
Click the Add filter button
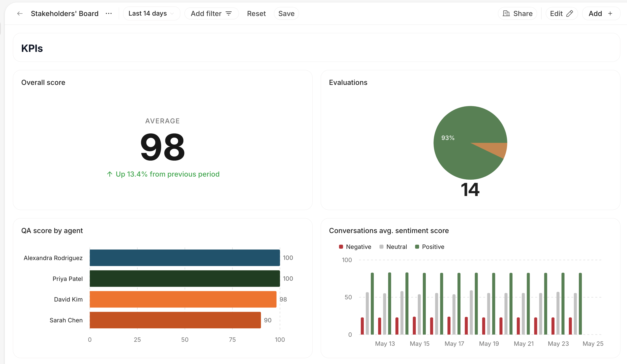click(211, 13)
